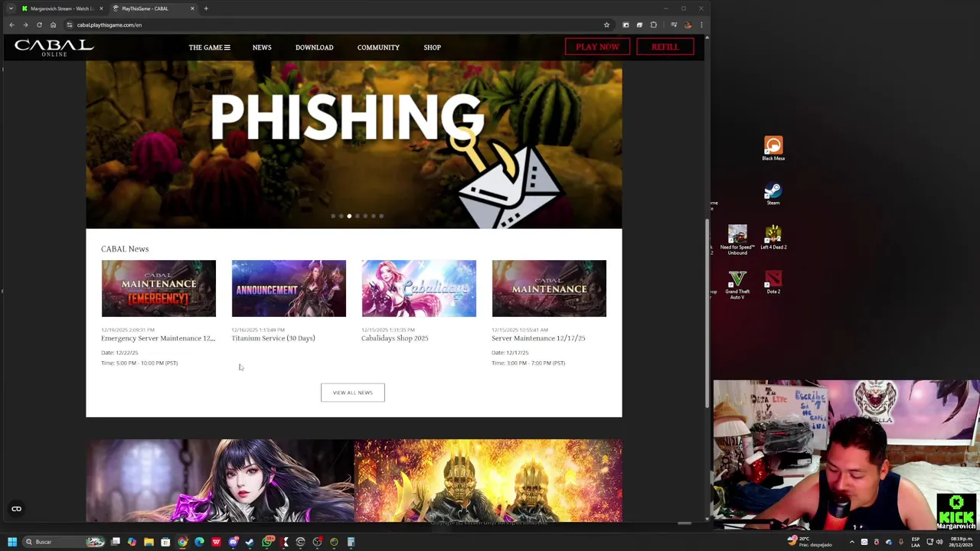Screen dimensions: 980x551
Task: Select the last carousel slide dot
Action: pyautogui.click(x=381, y=216)
